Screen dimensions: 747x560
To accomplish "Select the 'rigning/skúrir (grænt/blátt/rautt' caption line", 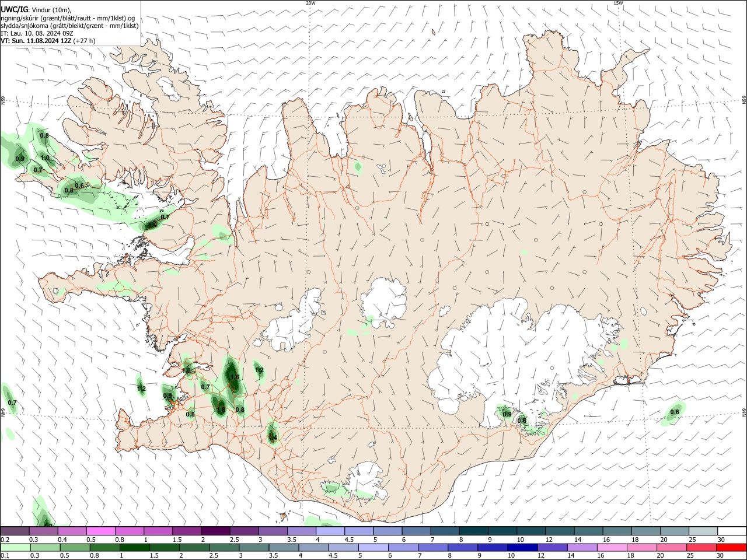I will (x=68, y=17).
